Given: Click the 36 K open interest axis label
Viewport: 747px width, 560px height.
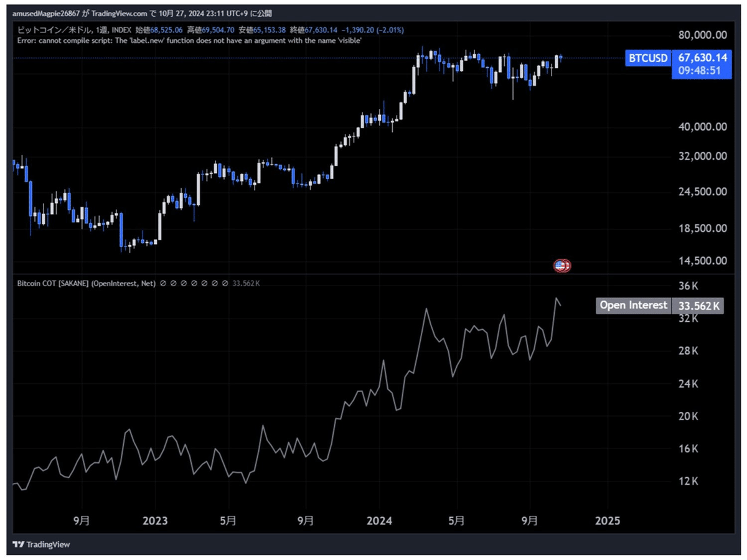Looking at the screenshot, I should pyautogui.click(x=688, y=286).
